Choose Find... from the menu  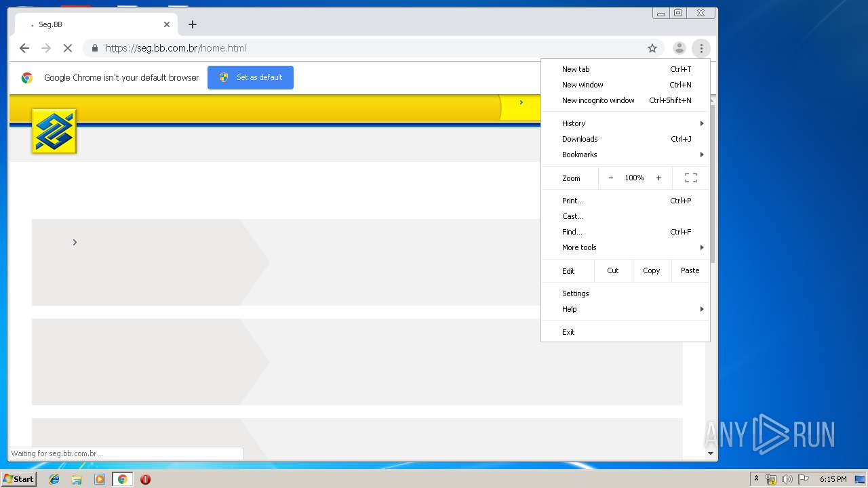pos(625,232)
